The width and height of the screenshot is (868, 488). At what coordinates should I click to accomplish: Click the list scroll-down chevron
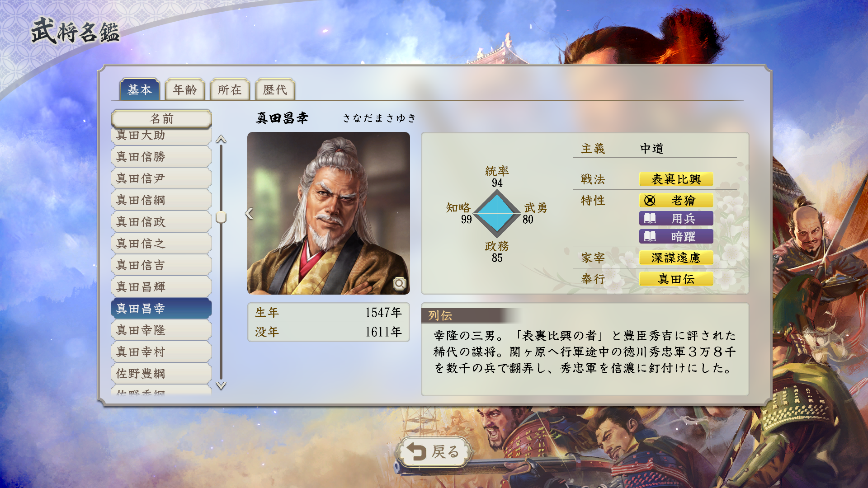pyautogui.click(x=221, y=385)
